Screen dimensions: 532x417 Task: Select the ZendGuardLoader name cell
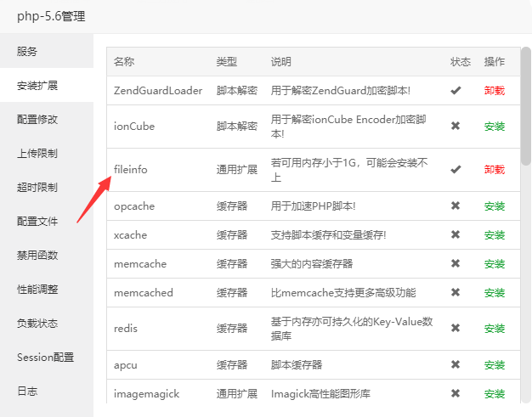pos(158,91)
